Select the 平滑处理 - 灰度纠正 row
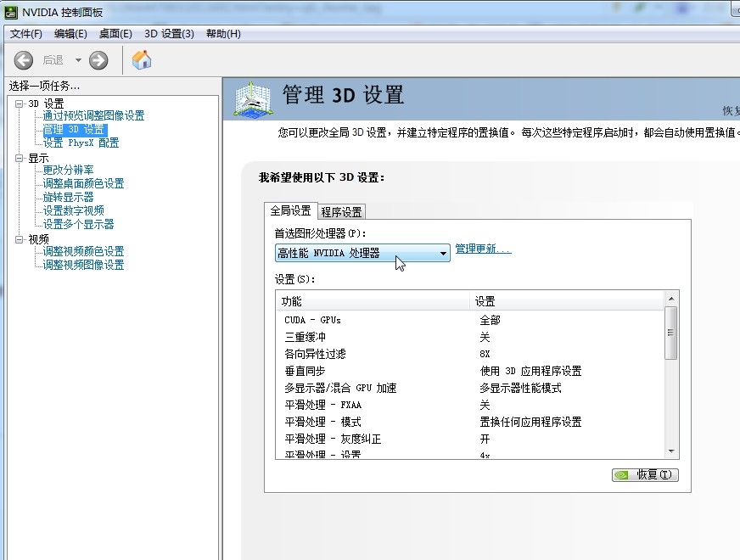Screen dimensions: 740x560 pos(469,439)
